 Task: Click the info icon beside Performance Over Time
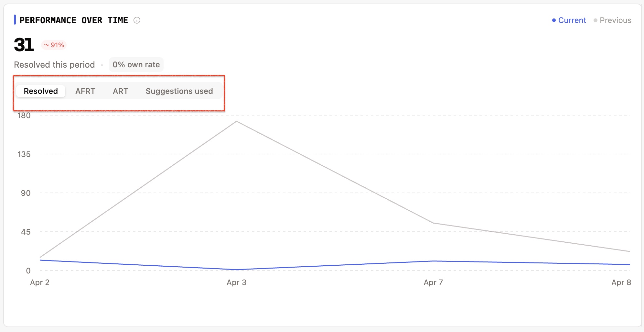tap(137, 20)
